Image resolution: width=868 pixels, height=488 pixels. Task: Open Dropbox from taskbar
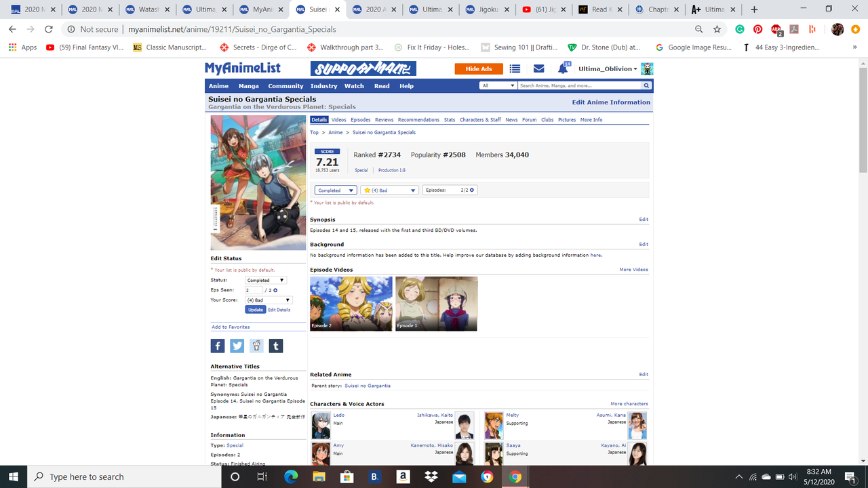pyautogui.click(x=431, y=476)
